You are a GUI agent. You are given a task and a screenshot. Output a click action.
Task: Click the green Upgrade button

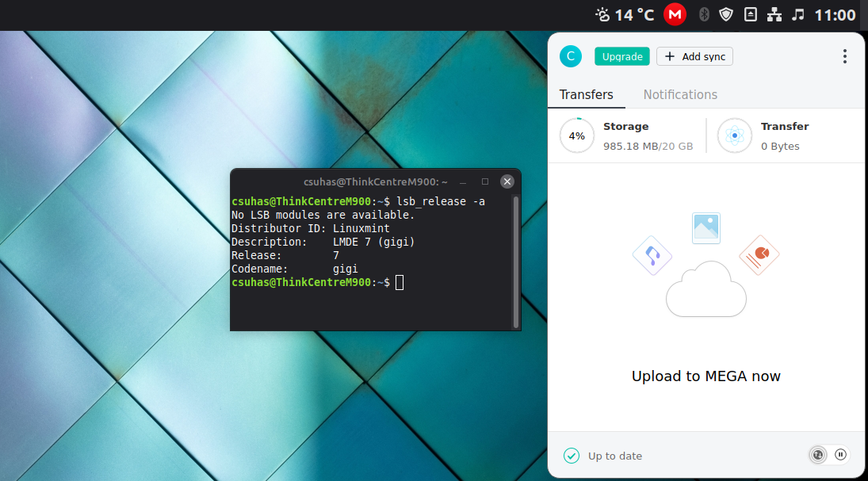(622, 56)
